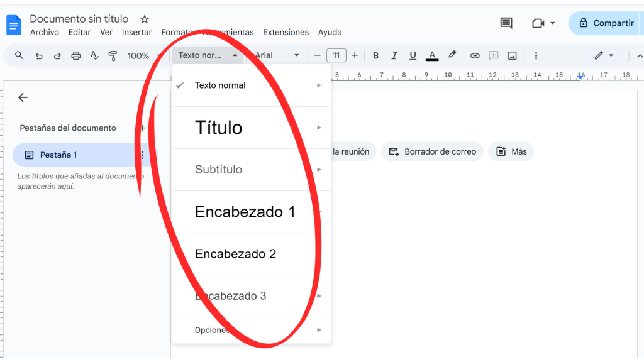Click the redo arrow icon

[57, 55]
